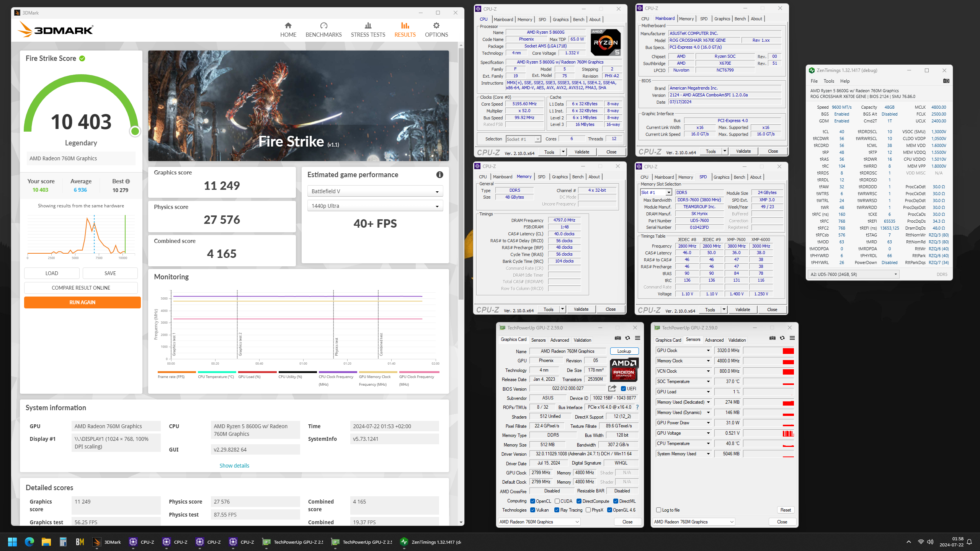
Task: Open the Socket #1 selection dropdown in CPU-Z
Action: click(x=523, y=139)
